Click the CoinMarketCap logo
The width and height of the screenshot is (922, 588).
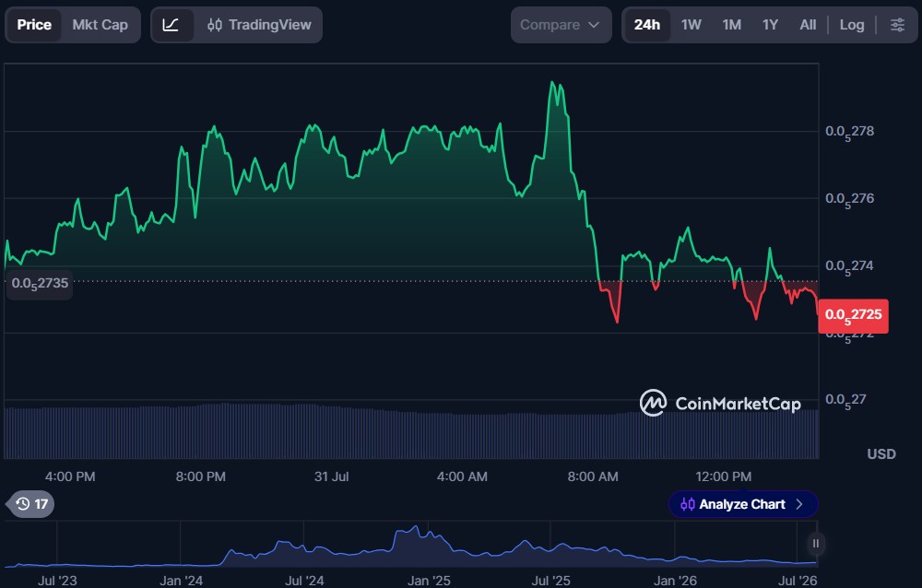pos(720,403)
